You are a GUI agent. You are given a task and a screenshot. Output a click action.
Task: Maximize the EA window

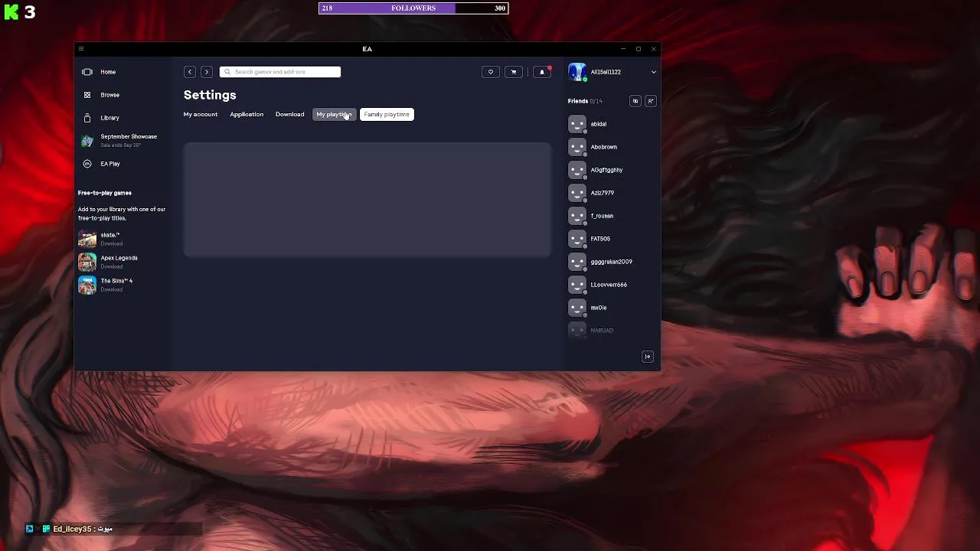[x=639, y=49]
